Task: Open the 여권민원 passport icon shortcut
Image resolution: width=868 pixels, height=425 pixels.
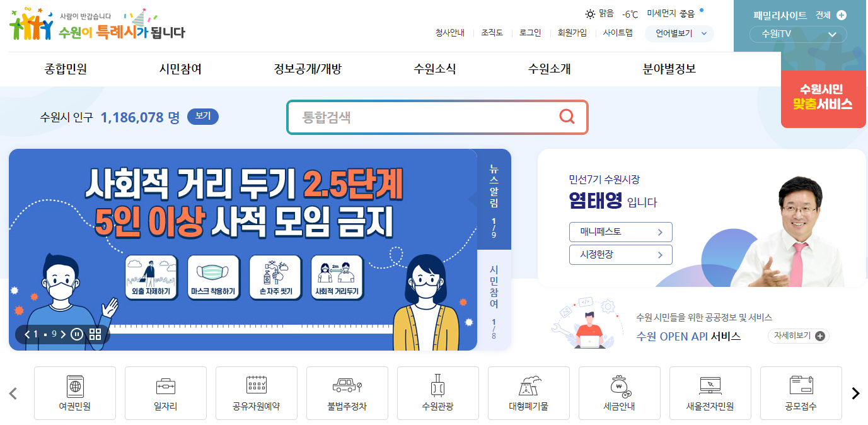Action: pyautogui.click(x=75, y=393)
